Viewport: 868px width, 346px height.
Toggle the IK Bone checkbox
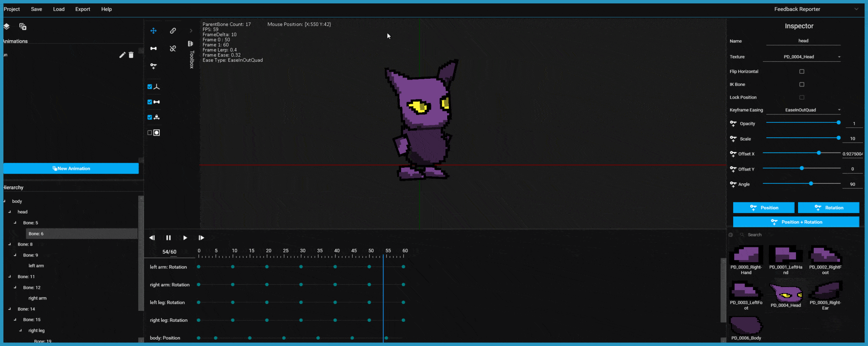tap(802, 84)
